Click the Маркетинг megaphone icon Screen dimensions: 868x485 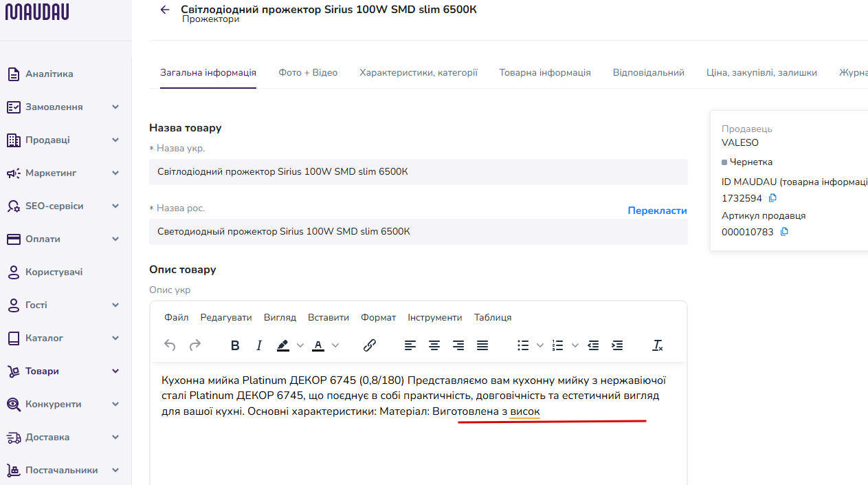(14, 173)
